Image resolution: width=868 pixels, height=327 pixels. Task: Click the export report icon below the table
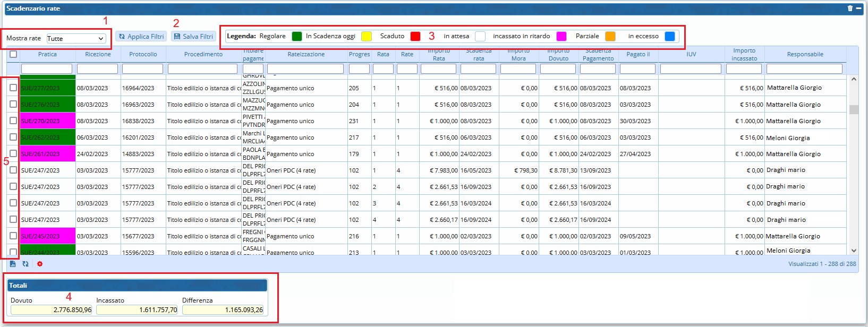click(x=13, y=264)
